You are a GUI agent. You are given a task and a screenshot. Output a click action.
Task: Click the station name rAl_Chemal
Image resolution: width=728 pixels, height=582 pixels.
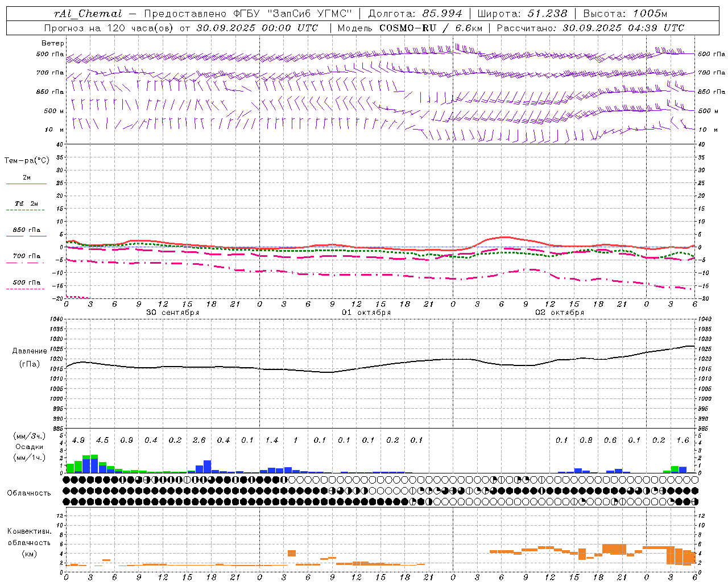[x=88, y=14]
